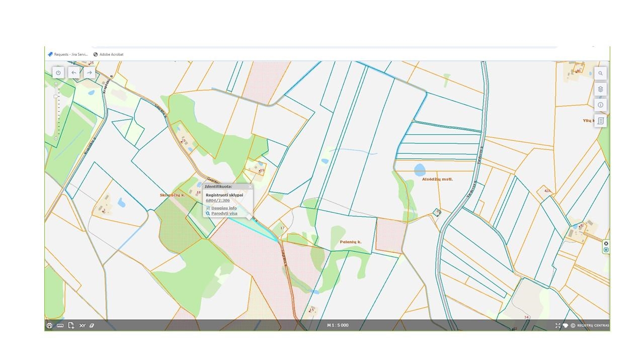Click the zoom slider handle
Screen dimensions: 644x362
[x=56, y=97]
